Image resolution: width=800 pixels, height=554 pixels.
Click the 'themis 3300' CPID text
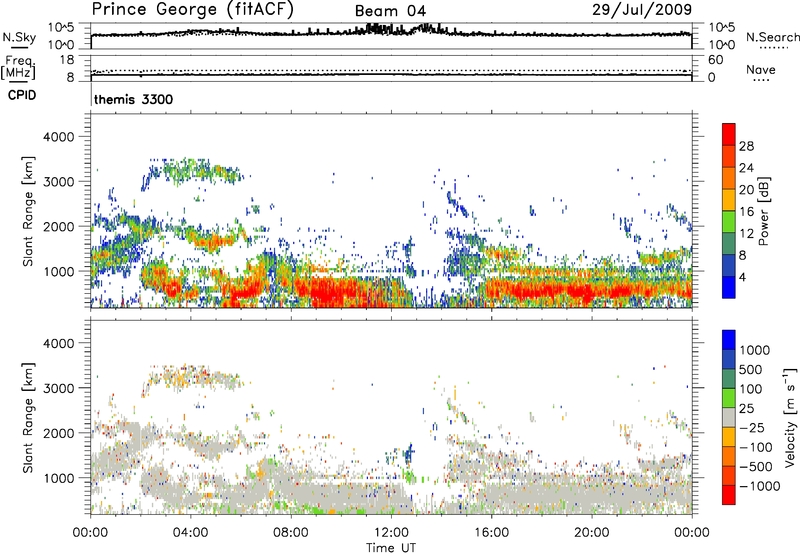tap(134, 99)
